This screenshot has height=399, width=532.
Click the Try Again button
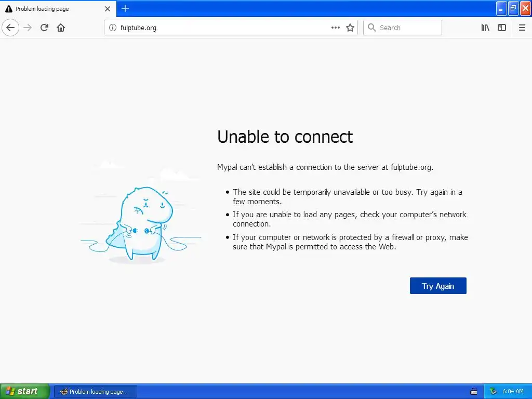[x=437, y=286]
